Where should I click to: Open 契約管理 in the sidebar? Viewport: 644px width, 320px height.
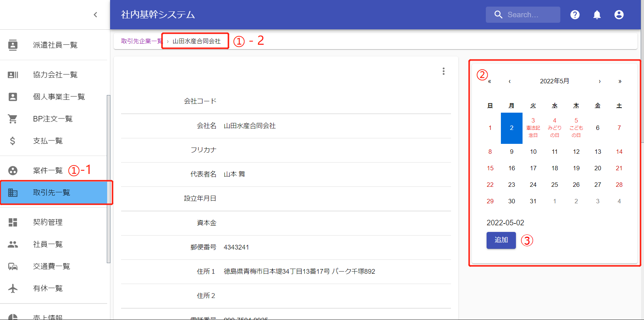48,222
